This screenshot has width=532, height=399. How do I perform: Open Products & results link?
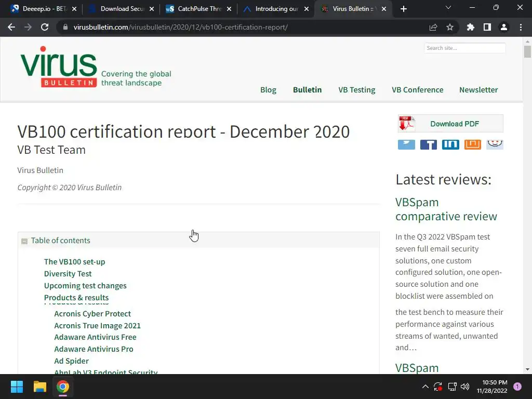pos(76,298)
